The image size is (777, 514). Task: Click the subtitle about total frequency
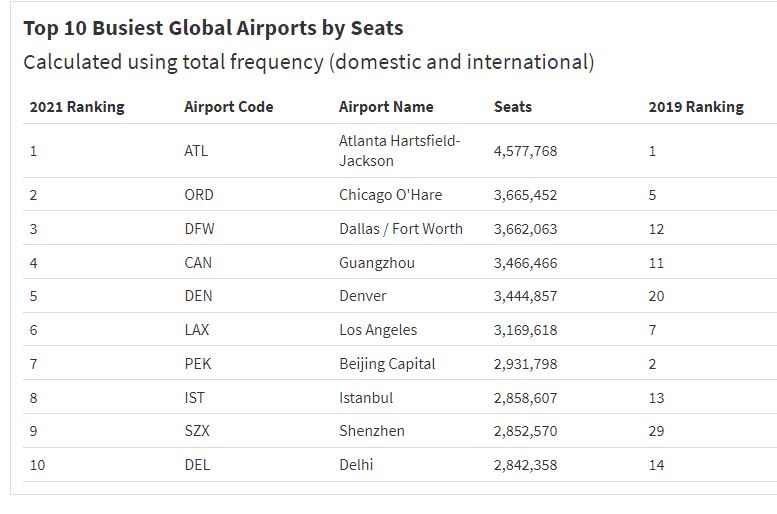click(309, 62)
